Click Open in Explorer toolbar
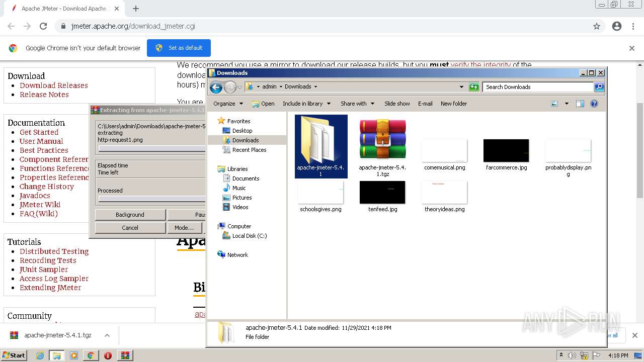Viewport: 644px width, 362px height. click(x=263, y=104)
